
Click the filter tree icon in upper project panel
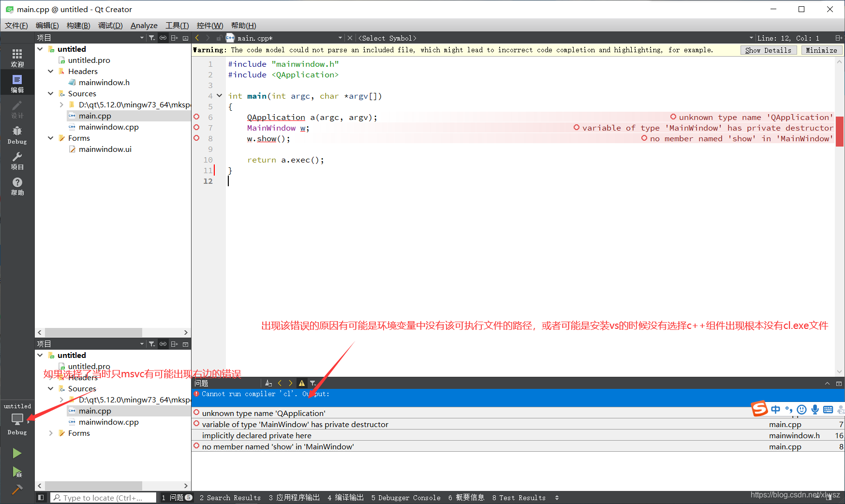[x=152, y=38]
